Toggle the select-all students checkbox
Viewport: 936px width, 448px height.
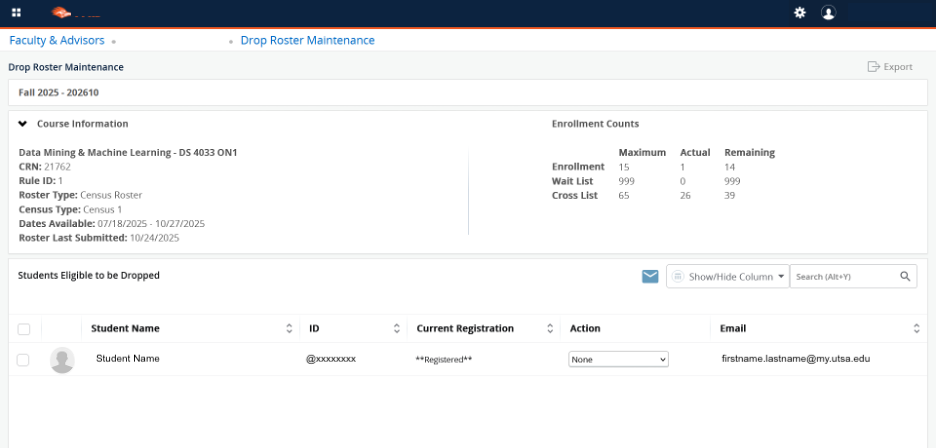pyautogui.click(x=24, y=329)
